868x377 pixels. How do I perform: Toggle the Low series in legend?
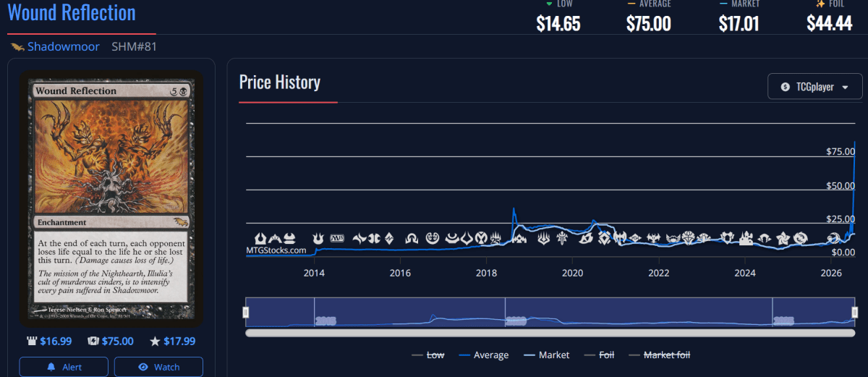[428, 355]
